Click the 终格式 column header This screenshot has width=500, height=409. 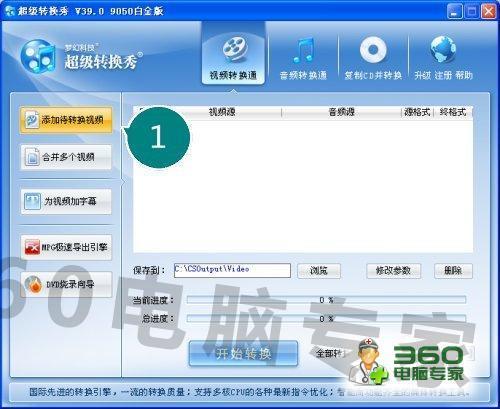[x=453, y=112]
